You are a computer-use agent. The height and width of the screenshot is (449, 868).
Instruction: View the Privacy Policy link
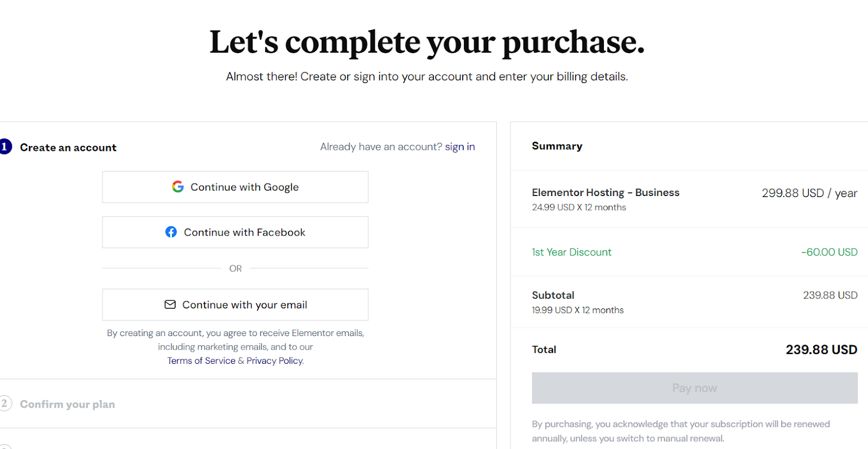coord(275,361)
